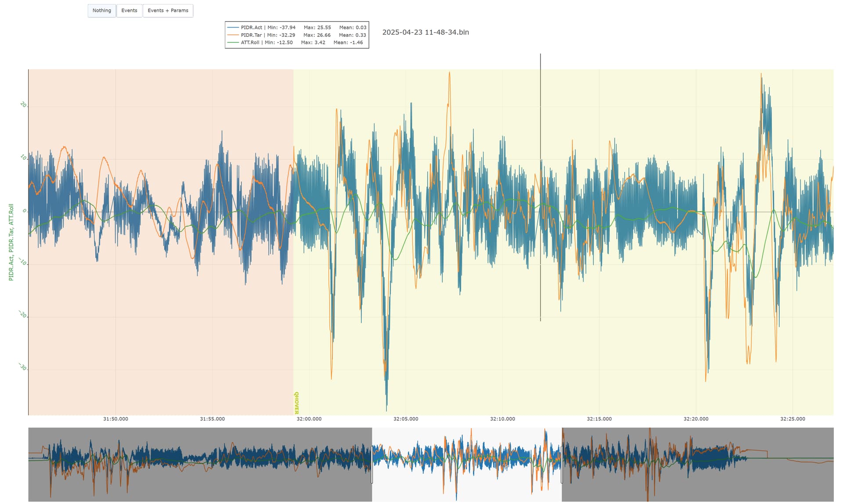The width and height of the screenshot is (843, 504).
Task: Click the green ATT.Roll line swatch
Action: pos(233,43)
